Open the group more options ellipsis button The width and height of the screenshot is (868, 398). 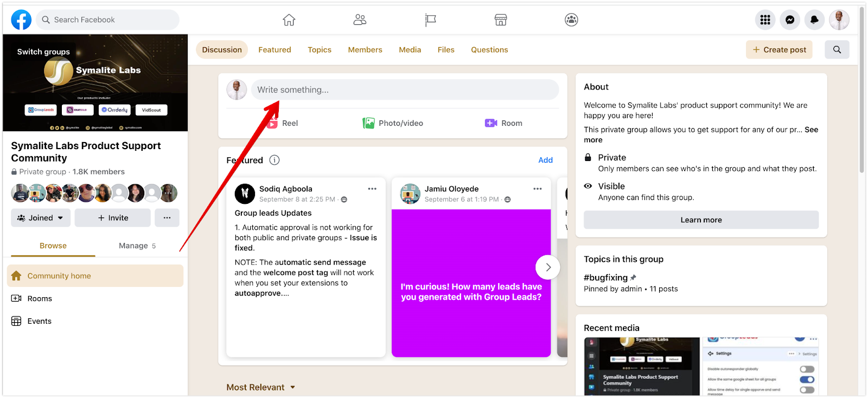(167, 218)
